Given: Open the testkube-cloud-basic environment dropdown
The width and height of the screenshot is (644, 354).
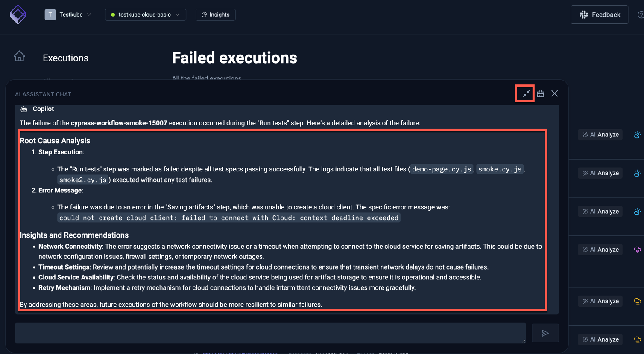Looking at the screenshot, I should point(145,15).
